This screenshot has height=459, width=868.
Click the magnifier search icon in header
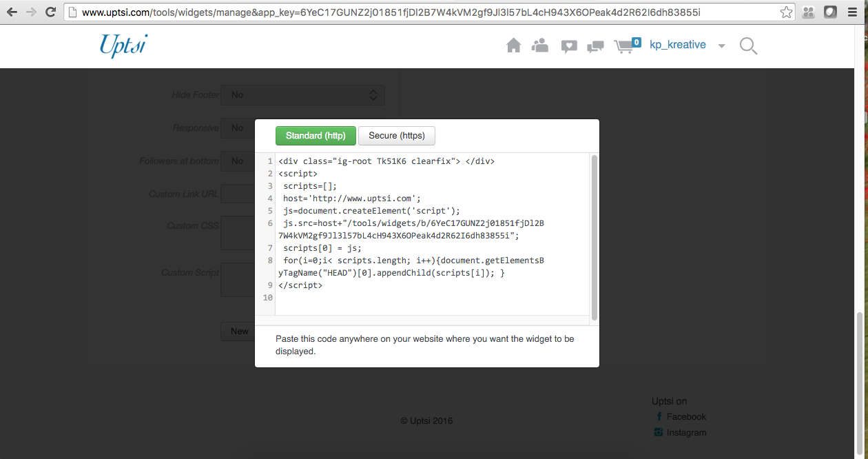[x=748, y=46]
